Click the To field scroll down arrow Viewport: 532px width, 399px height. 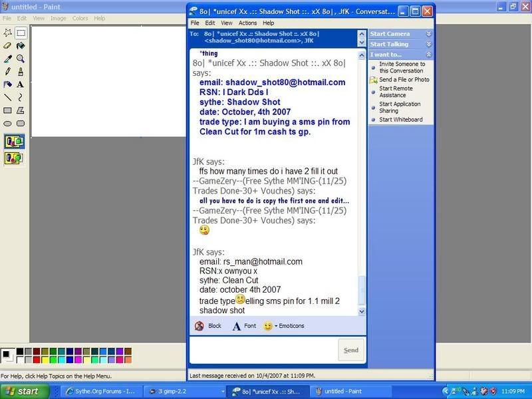[362, 43]
